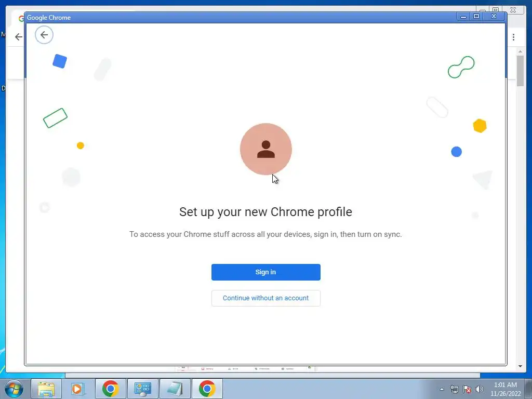Switch to the second Chrome taskbar icon

(207, 389)
